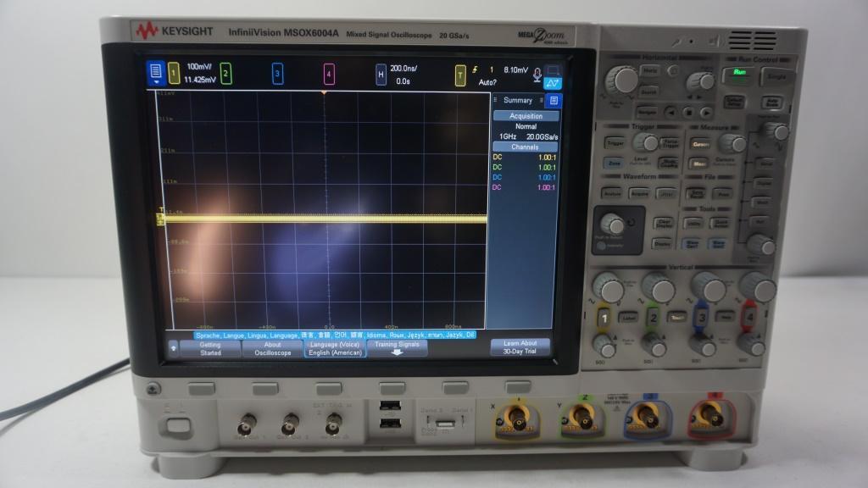Expand the Training Signals softkey
The height and width of the screenshot is (488, 868).
point(397,348)
